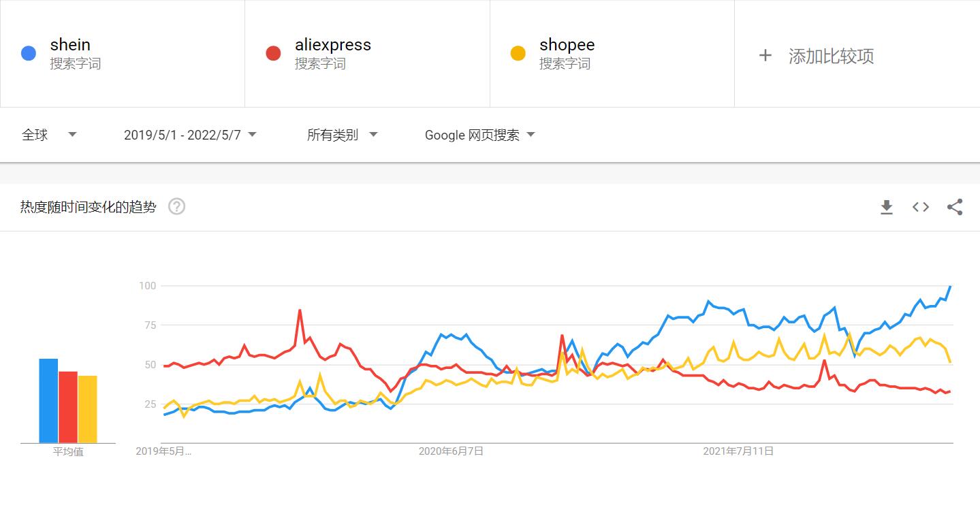Click the 2020年6月7日 timeline label
The width and height of the screenshot is (980, 516).
tap(451, 451)
